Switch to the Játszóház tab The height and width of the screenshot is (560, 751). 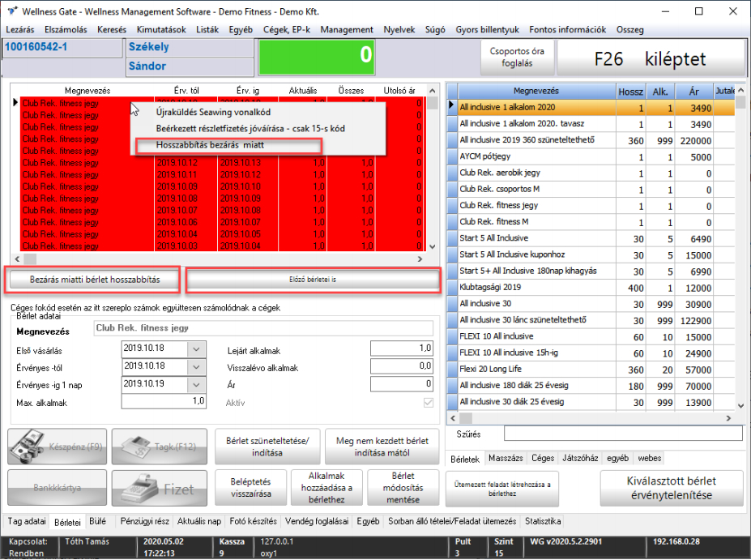click(x=580, y=459)
